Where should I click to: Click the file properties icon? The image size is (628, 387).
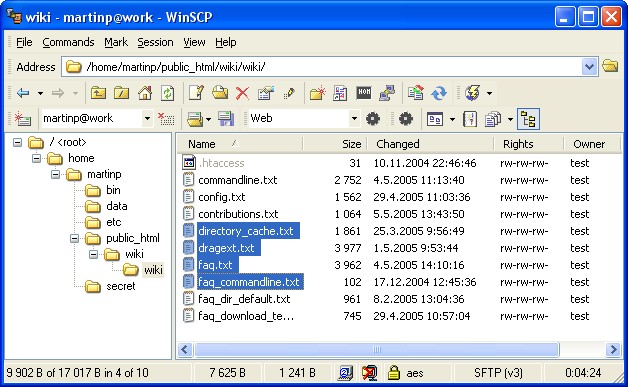(266, 93)
